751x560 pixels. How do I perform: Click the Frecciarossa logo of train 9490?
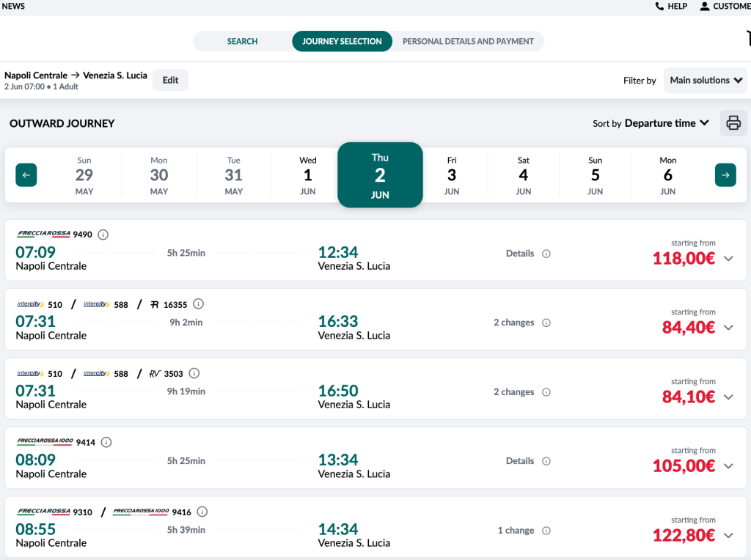[43, 234]
